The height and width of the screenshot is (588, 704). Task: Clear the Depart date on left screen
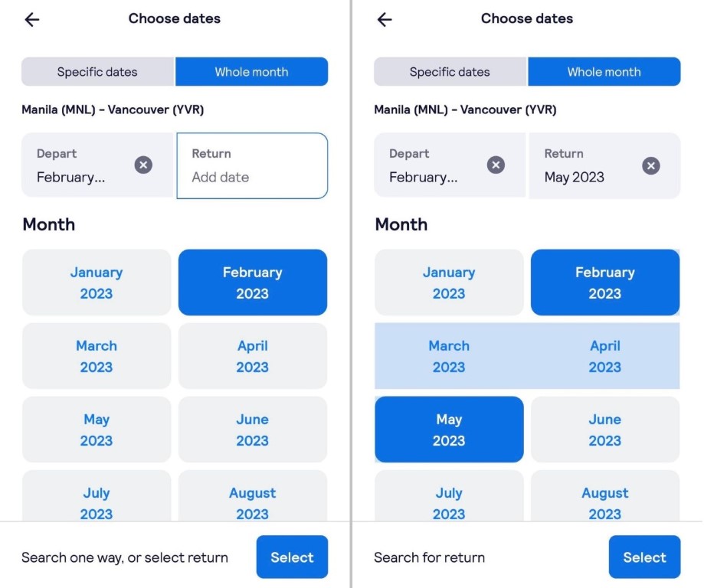click(x=143, y=165)
